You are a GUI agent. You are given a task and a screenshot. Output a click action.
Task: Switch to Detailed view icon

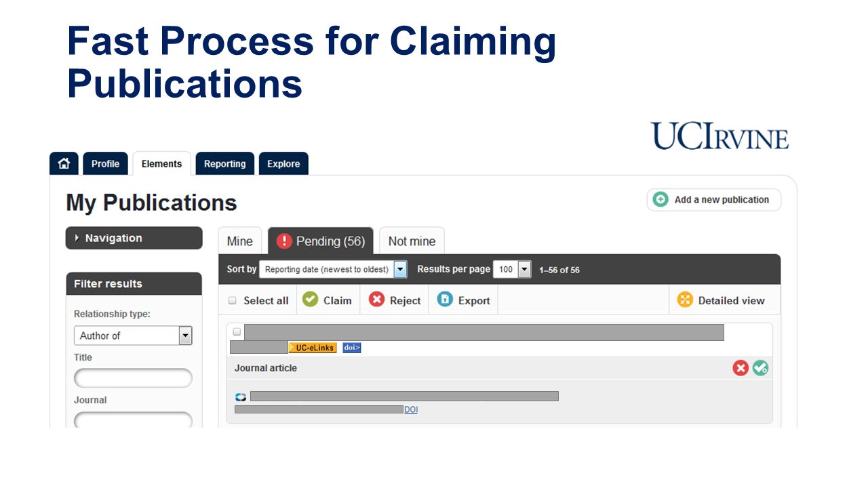coord(685,300)
